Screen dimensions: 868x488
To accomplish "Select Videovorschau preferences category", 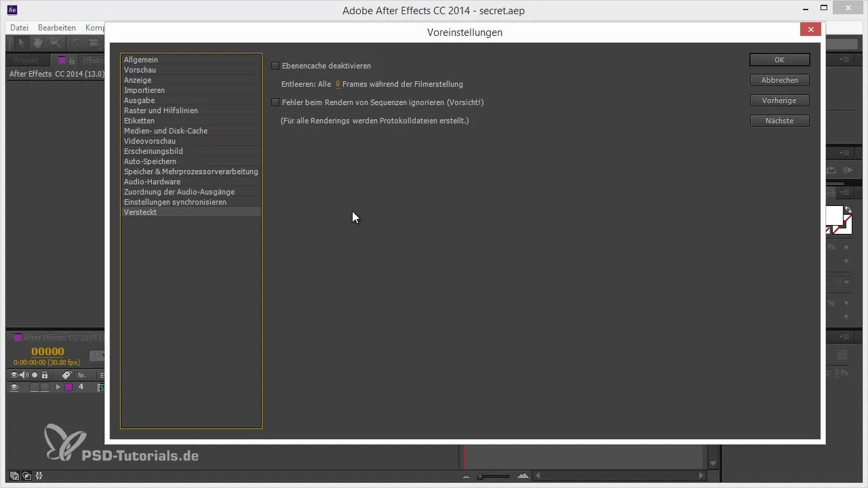I will (191, 141).
